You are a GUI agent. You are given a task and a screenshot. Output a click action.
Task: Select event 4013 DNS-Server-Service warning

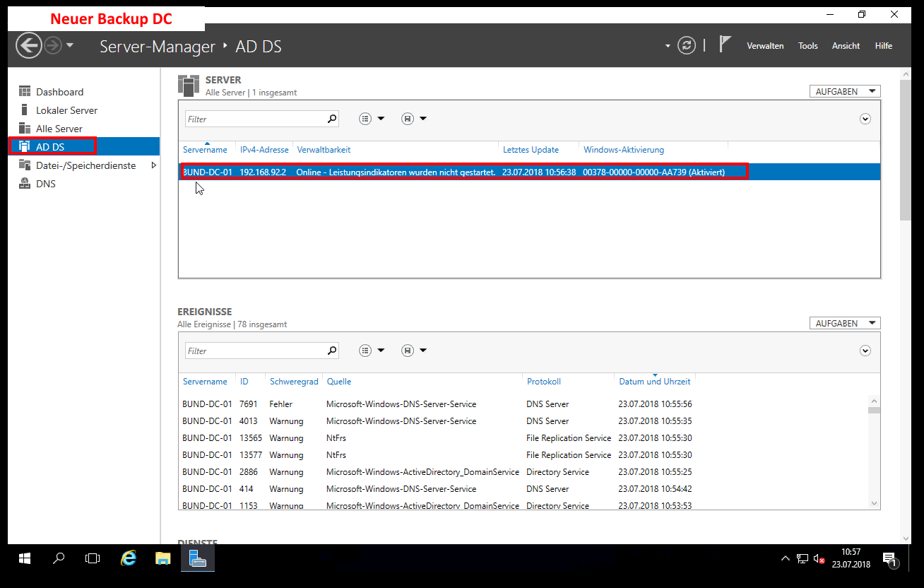pyautogui.click(x=523, y=421)
